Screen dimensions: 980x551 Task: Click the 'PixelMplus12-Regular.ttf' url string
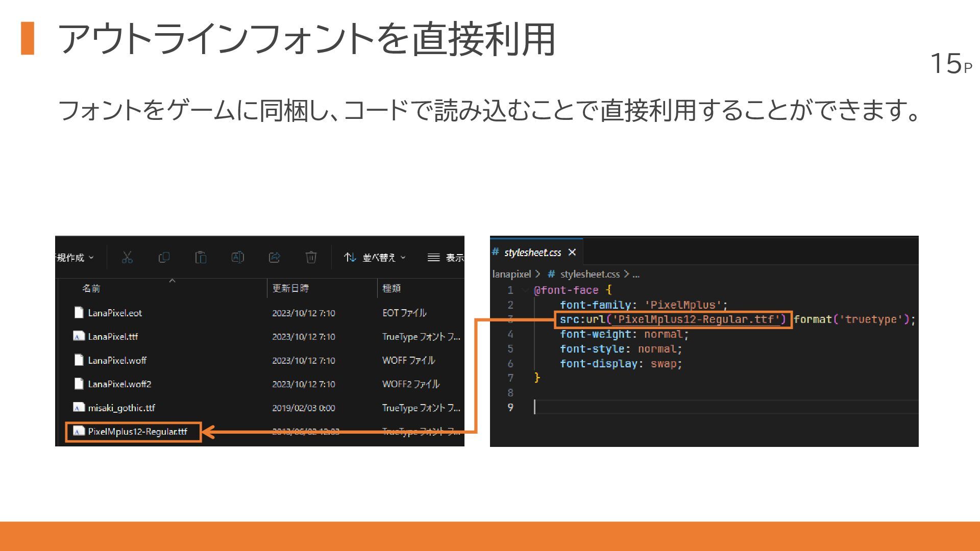[x=696, y=319]
